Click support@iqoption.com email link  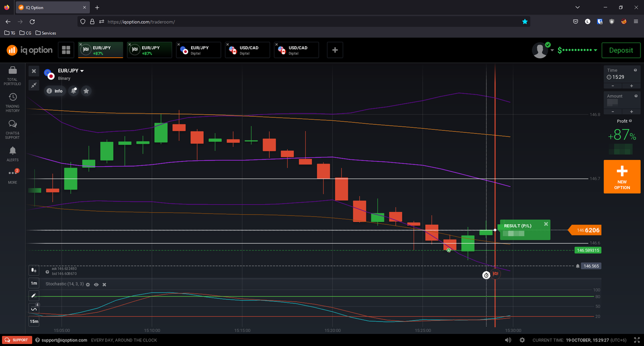click(x=64, y=340)
